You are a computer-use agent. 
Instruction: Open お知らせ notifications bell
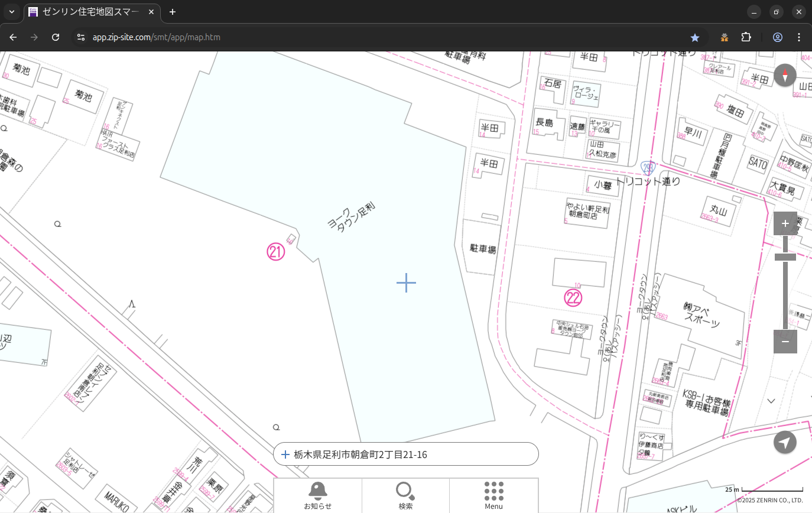pos(318,495)
